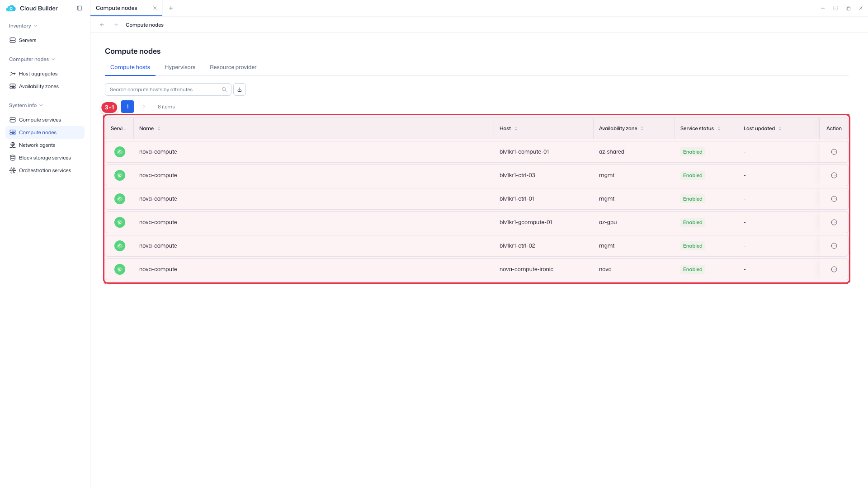Screen dimensions: 868x488
Task: Switch to the Hypervisors tab
Action: click(180, 67)
